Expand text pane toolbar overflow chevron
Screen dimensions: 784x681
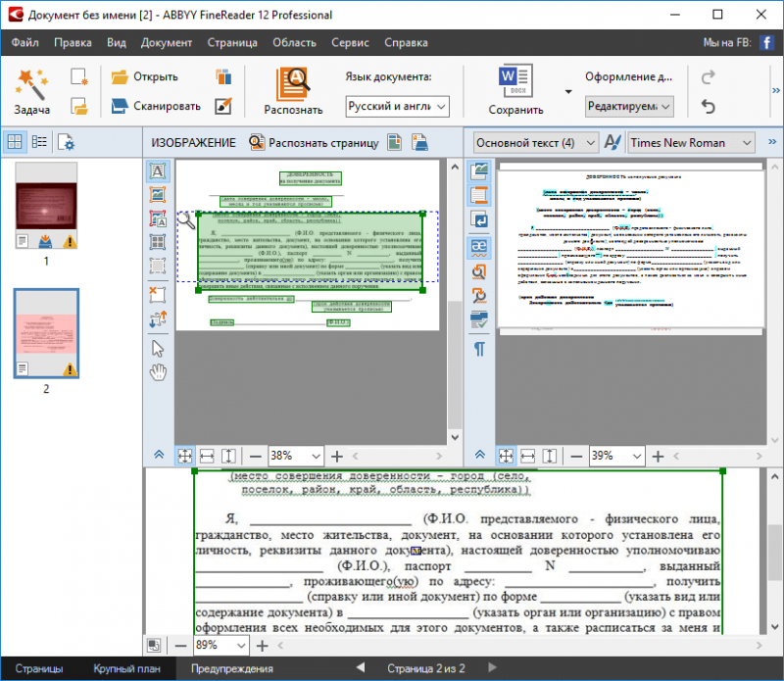(772, 142)
